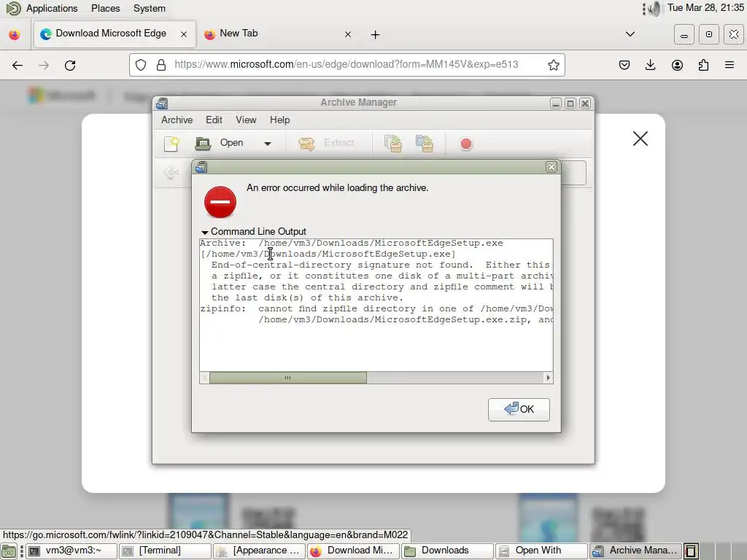Open the Firefox hamburger menu
Screen dimensions: 747x560
(729, 65)
